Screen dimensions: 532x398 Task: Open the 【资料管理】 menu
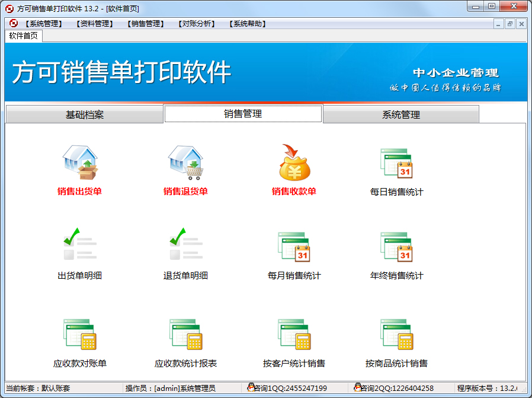(x=94, y=24)
